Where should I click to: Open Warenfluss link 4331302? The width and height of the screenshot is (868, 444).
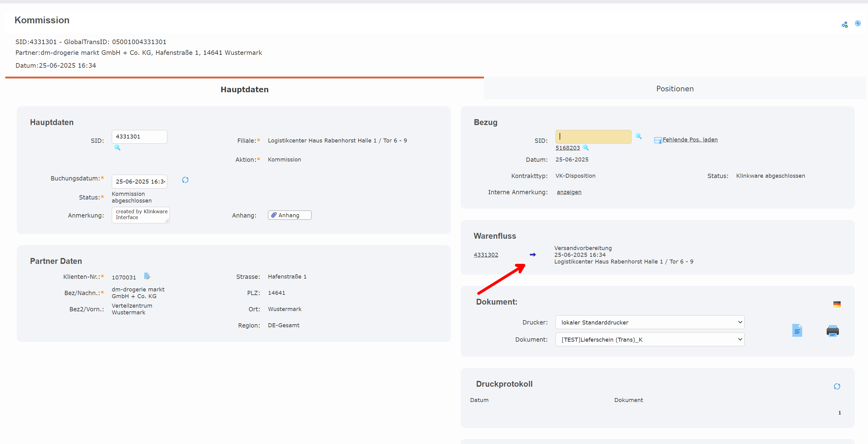pos(485,255)
